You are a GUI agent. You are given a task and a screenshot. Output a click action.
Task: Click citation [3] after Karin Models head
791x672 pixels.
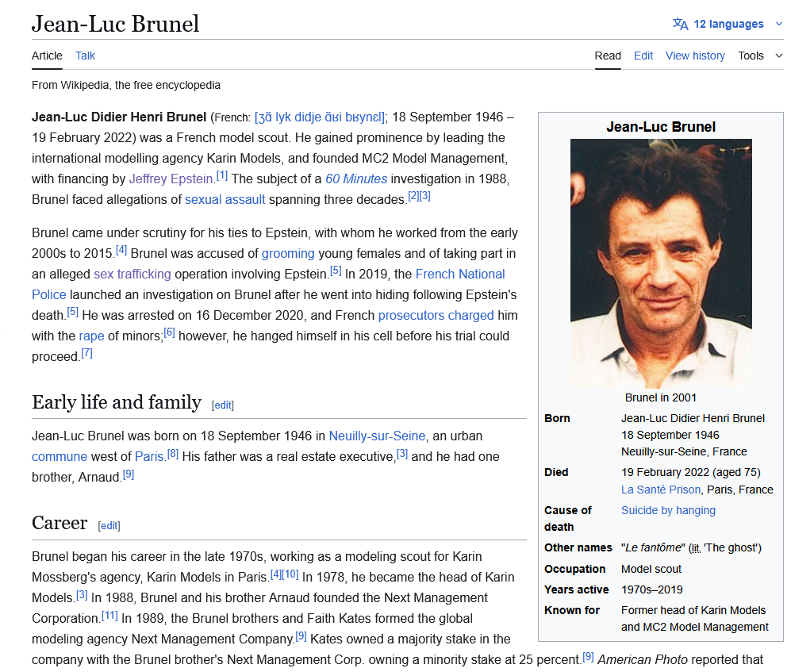(x=82, y=595)
